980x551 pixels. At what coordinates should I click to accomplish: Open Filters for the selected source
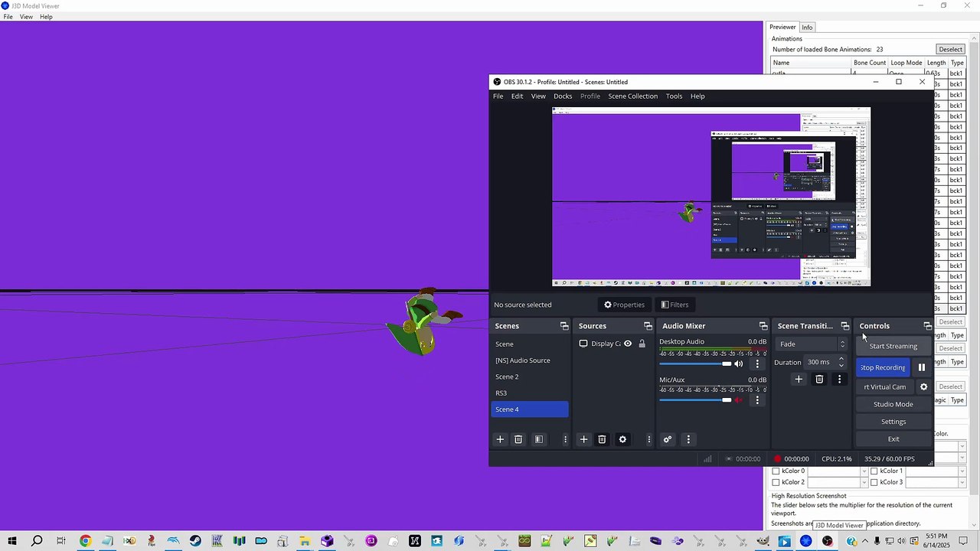[x=675, y=305]
